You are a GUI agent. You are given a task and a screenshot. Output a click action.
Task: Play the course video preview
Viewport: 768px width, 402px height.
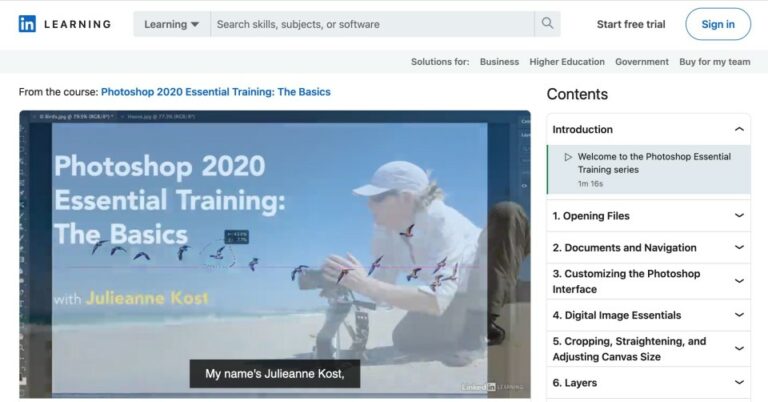pos(275,254)
